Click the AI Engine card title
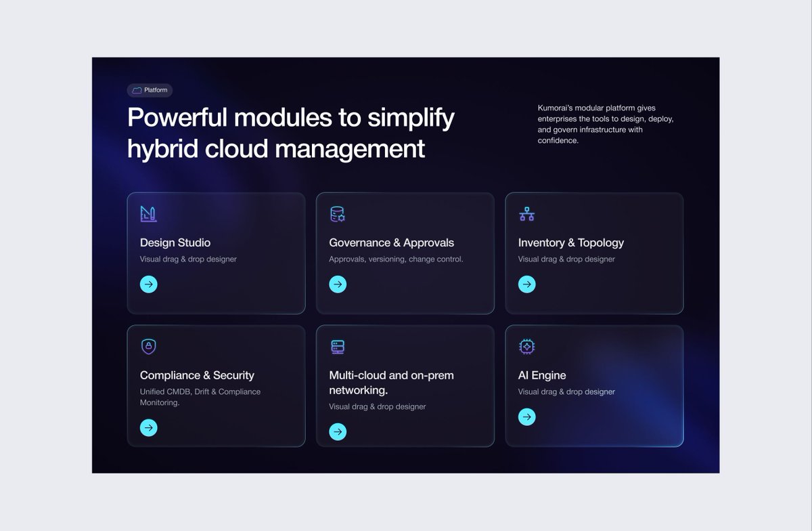This screenshot has height=531, width=812. tap(542, 375)
